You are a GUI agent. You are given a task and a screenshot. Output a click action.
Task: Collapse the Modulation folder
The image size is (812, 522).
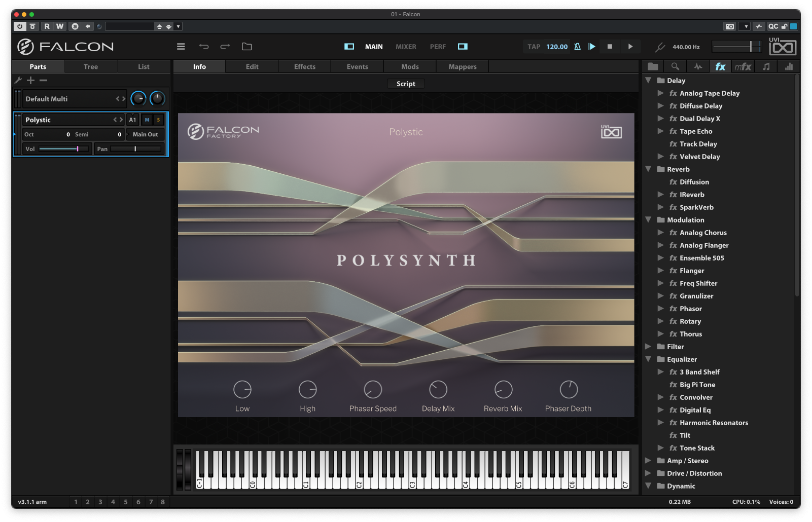[648, 219]
